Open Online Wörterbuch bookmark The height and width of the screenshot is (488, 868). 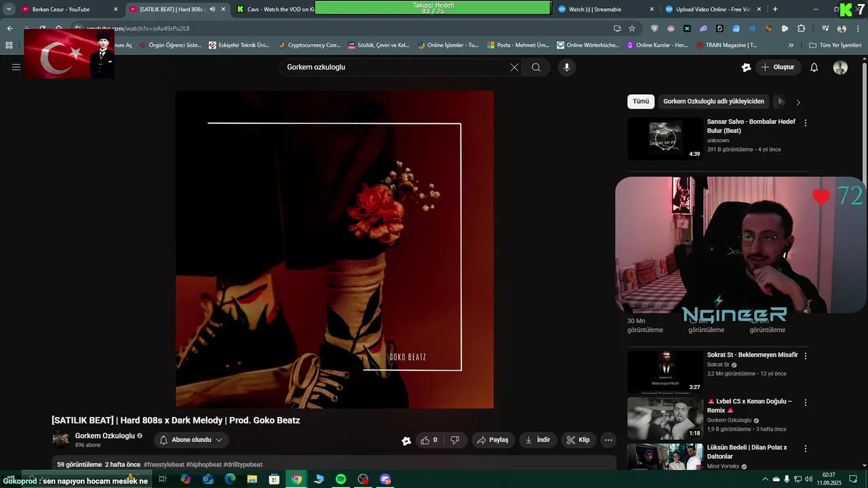coord(588,45)
